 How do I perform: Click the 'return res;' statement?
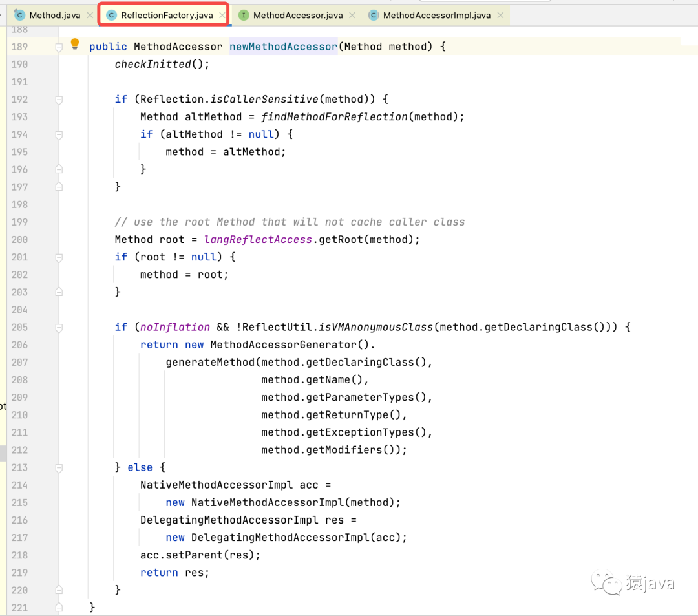[x=174, y=573]
